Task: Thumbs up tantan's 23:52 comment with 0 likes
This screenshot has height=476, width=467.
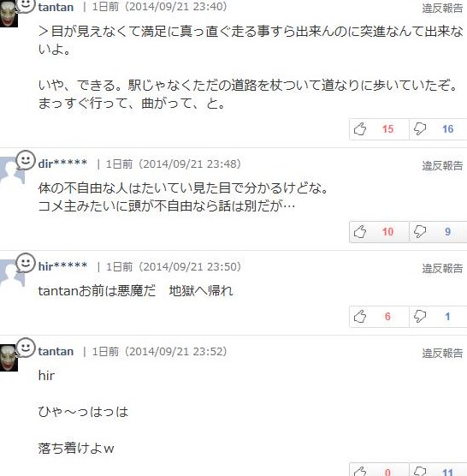Action: tap(379, 470)
